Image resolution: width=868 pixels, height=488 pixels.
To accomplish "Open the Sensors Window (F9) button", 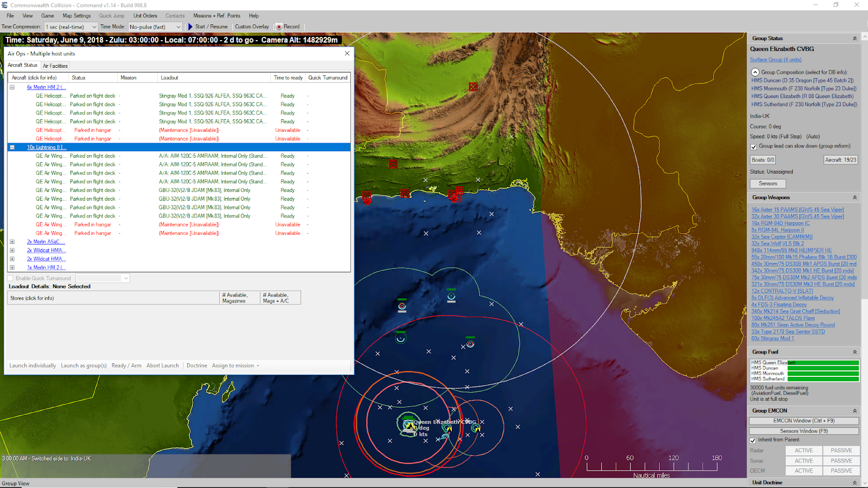I will pos(804,431).
